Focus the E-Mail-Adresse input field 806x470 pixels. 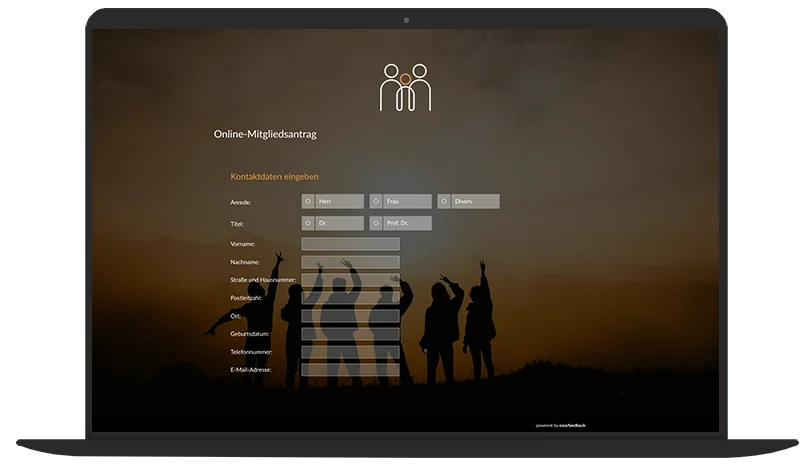(350, 370)
